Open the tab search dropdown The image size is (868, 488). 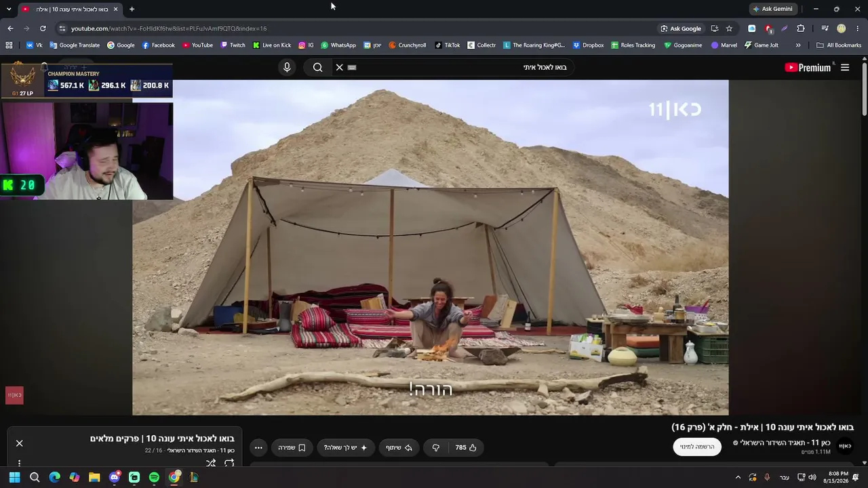9,9
